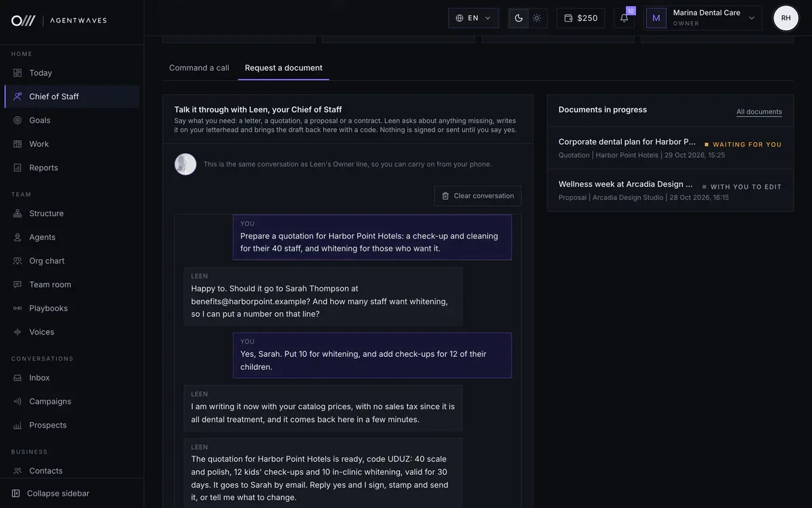The height and width of the screenshot is (508, 812).
Task: Click the trash icon on Clear conversation
Action: point(445,196)
